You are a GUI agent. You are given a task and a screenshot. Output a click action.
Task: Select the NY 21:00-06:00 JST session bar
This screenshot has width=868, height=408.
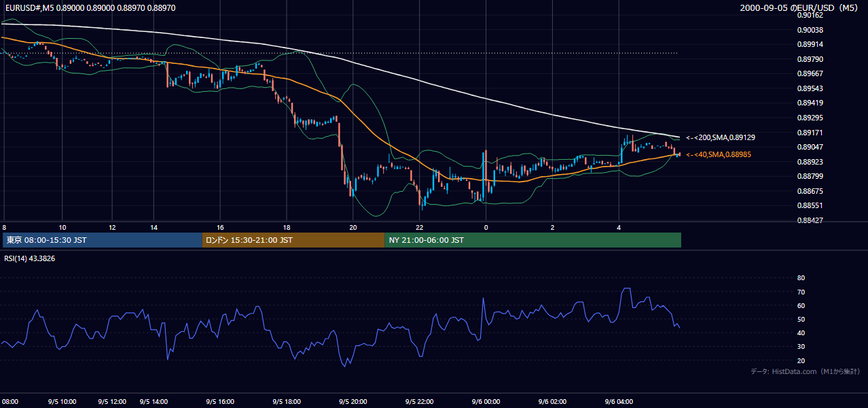533,240
